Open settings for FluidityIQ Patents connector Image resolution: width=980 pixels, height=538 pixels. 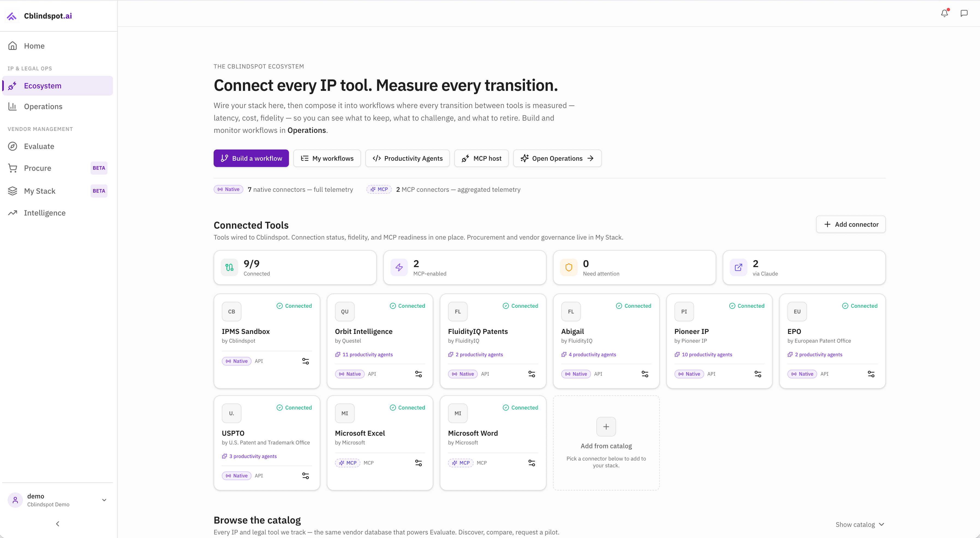click(532, 374)
